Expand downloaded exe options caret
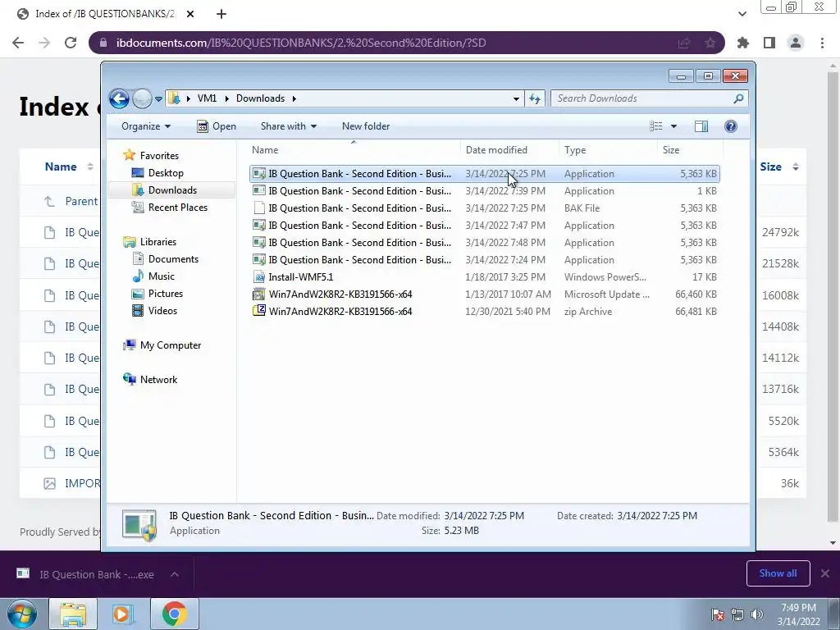Viewport: 840px width, 630px height. point(174,574)
